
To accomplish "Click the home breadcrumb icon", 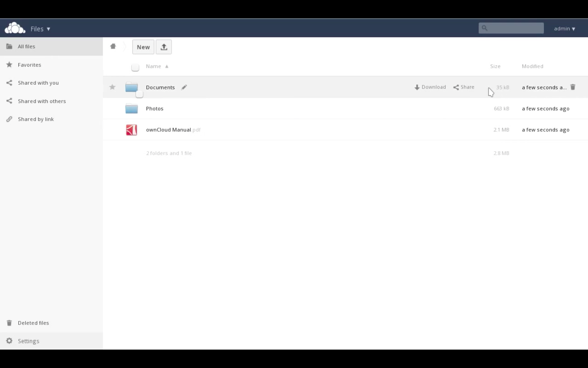I will pos(113,46).
